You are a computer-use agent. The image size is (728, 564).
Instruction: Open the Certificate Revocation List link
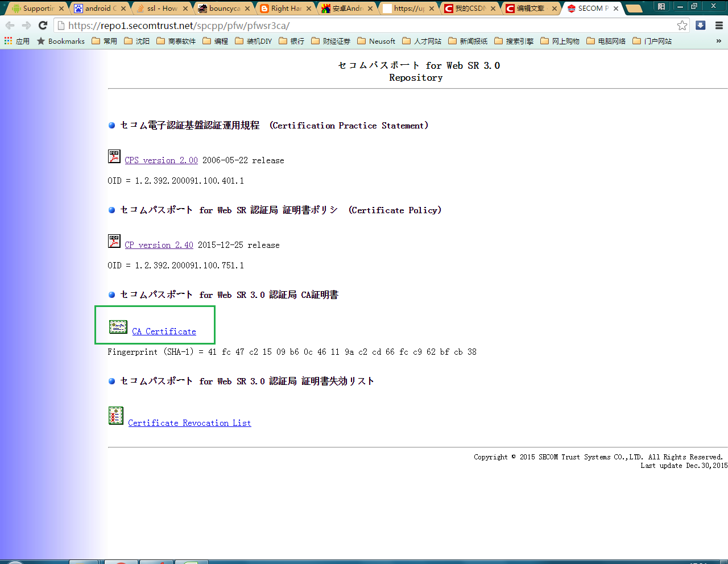point(189,423)
